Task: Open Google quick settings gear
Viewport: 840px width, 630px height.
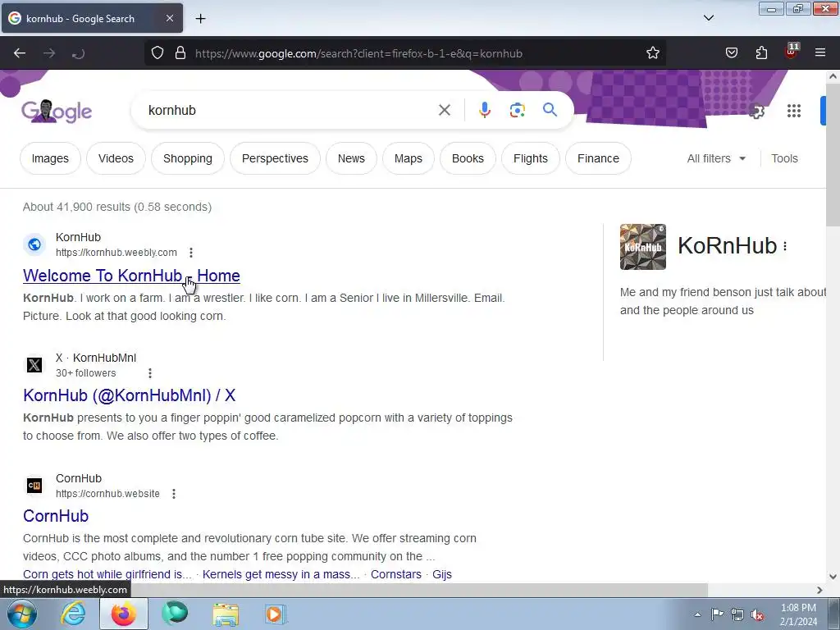Action: tap(756, 111)
